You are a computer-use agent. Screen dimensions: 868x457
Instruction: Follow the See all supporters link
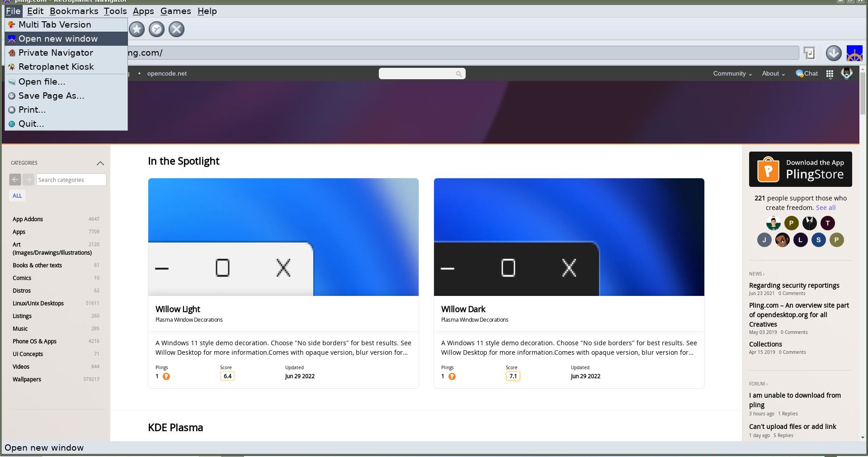pos(826,208)
